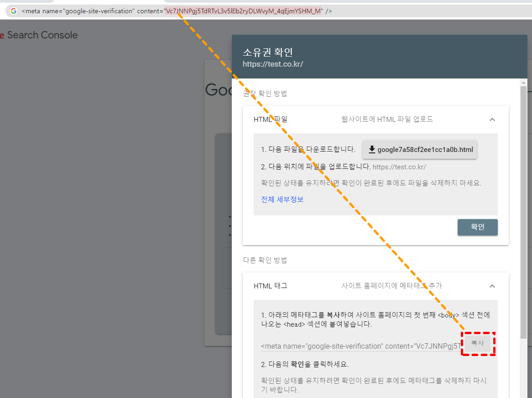Screen dimensions: 532x398
Task: Collapse the HTML 파일 section chevron
Action: point(492,120)
